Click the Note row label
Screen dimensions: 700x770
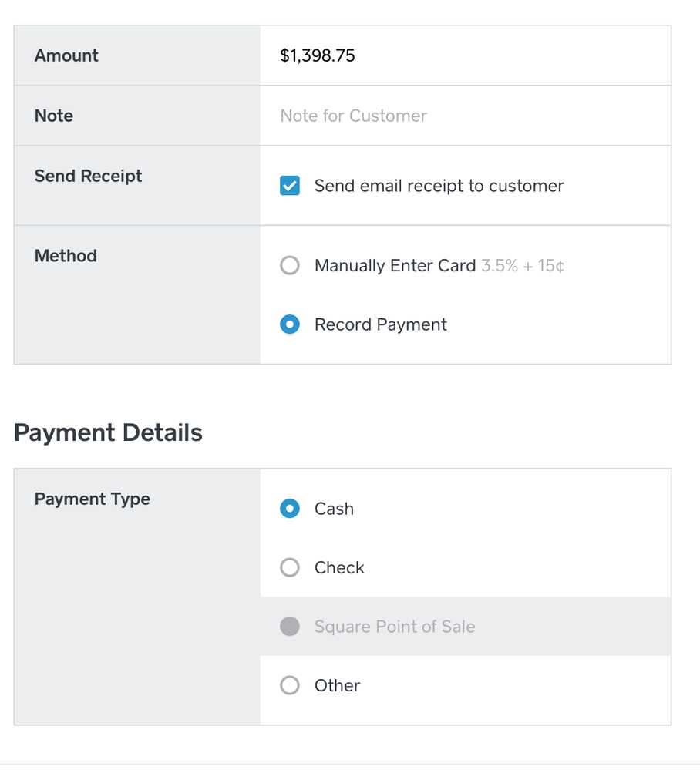[x=53, y=116]
